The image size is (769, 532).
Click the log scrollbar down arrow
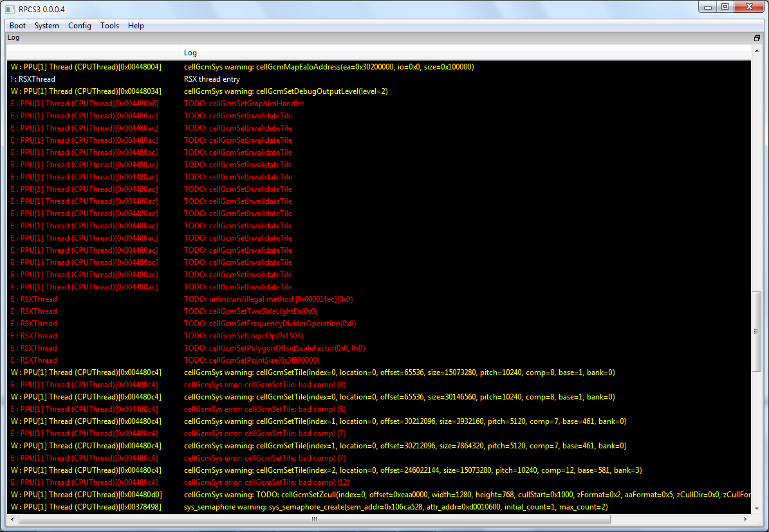pyautogui.click(x=757, y=508)
